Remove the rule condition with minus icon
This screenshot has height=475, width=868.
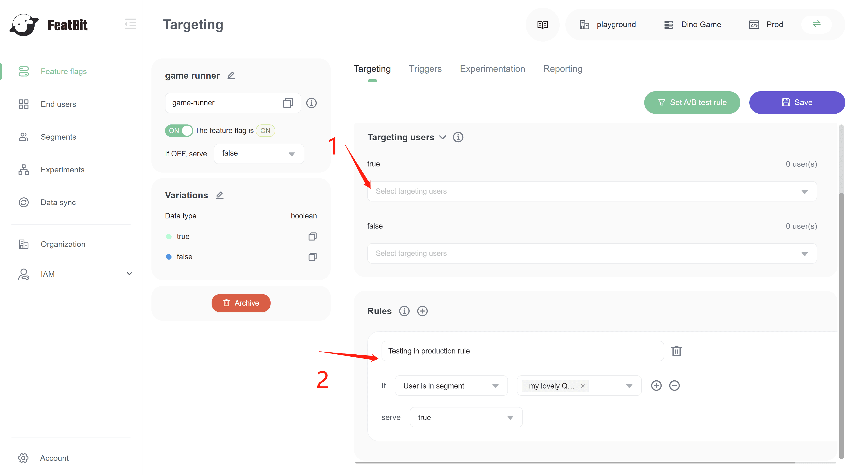click(674, 386)
